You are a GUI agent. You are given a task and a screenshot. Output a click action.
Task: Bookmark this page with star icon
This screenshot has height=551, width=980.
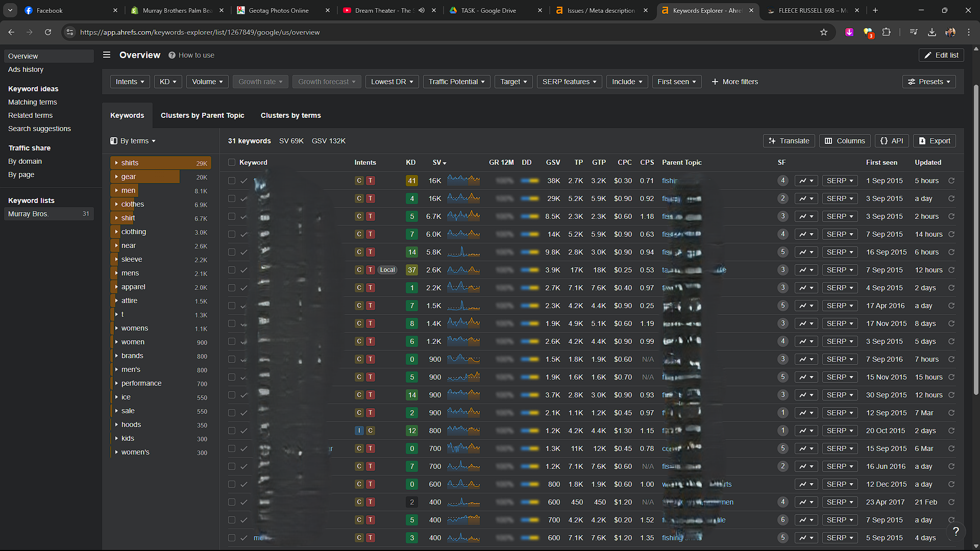[823, 32]
